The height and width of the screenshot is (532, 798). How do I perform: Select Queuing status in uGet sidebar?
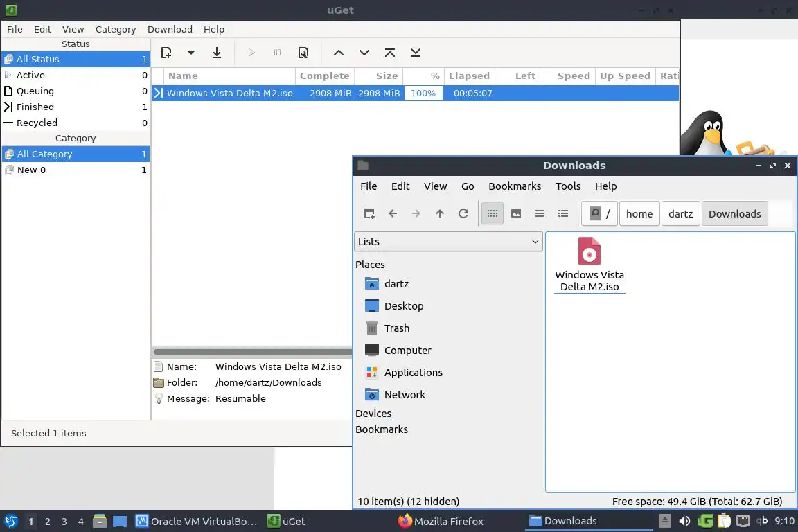(x=76, y=91)
